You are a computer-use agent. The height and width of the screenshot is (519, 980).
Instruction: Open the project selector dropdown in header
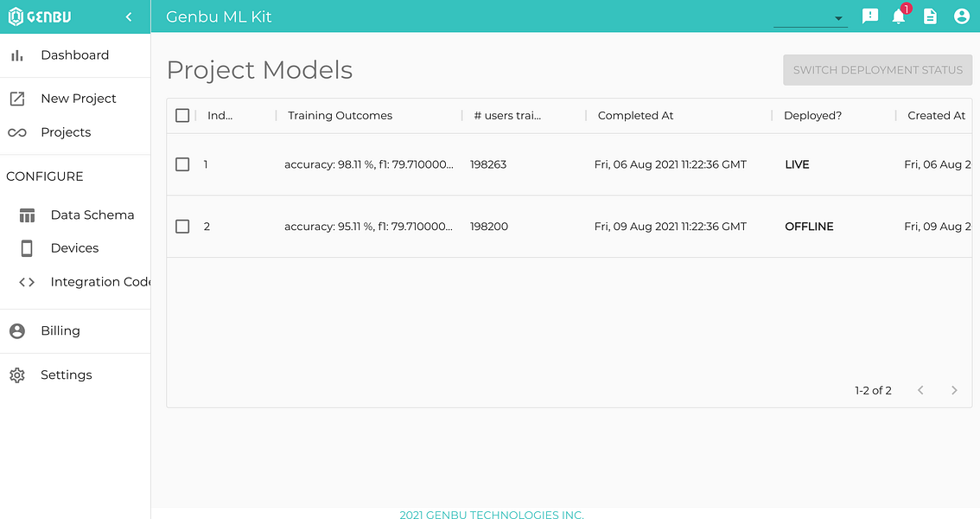pyautogui.click(x=810, y=18)
